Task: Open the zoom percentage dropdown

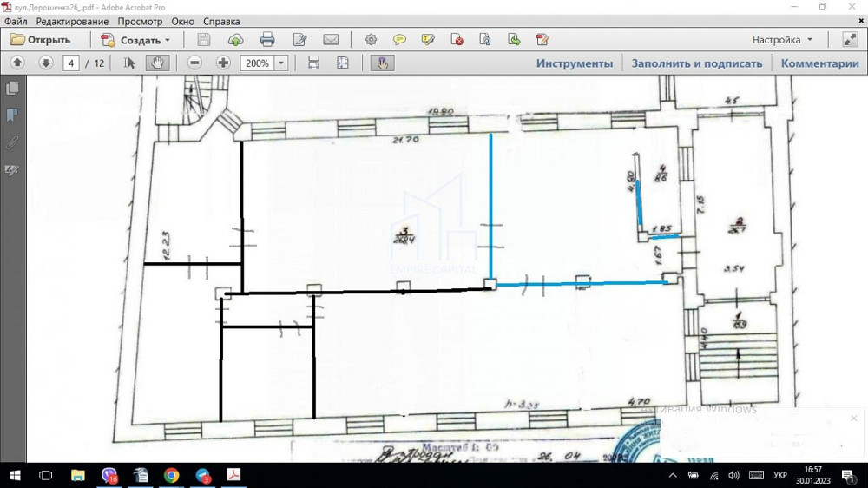Action: [x=281, y=63]
